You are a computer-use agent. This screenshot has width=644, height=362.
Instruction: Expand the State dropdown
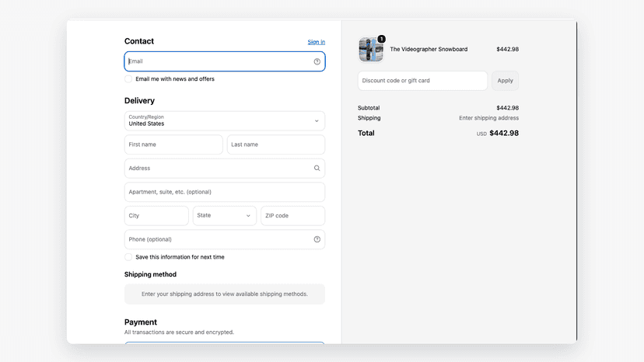coord(225,215)
